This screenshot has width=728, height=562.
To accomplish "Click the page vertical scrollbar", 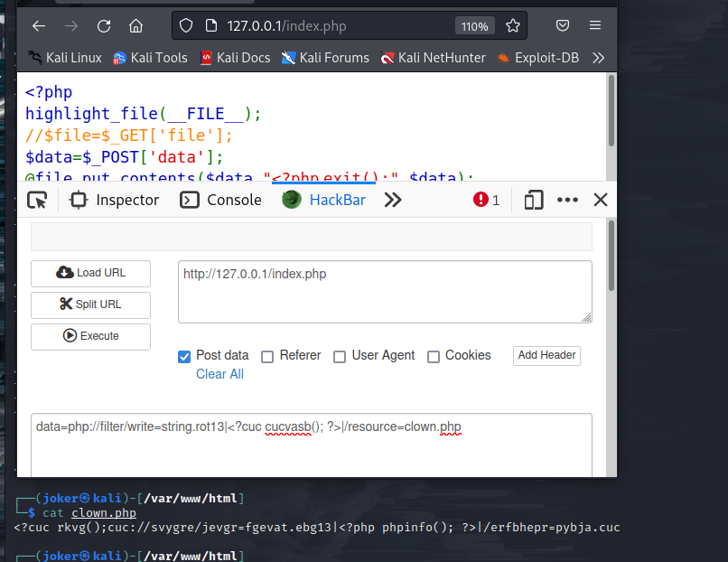I will click(x=611, y=110).
